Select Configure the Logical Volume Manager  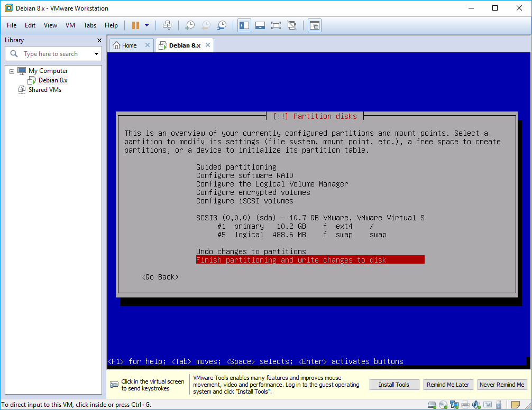pyautogui.click(x=272, y=184)
